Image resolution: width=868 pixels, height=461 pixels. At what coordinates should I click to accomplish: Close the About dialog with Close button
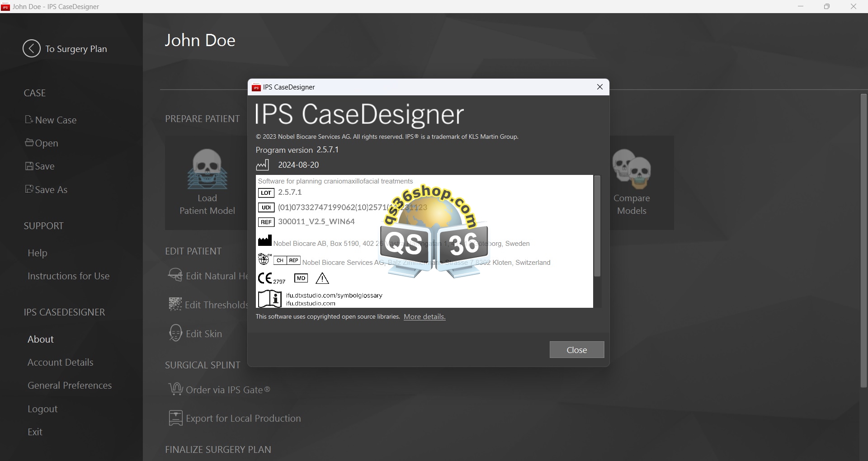tap(577, 350)
